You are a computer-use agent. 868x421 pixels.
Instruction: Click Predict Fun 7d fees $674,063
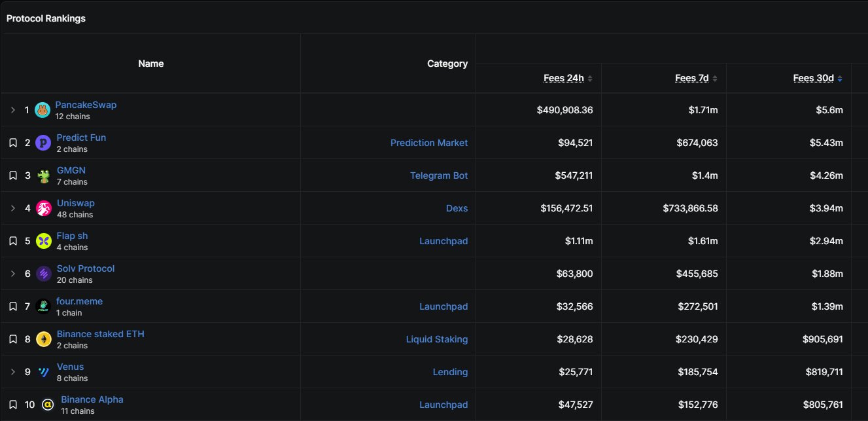point(697,143)
